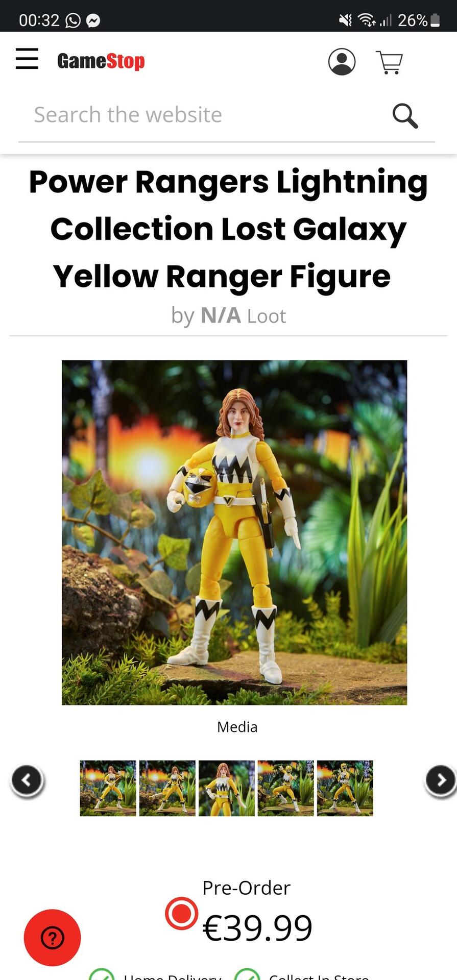Tap the WhatsApp notification icon in status bar
This screenshot has width=457, height=980.
[x=73, y=20]
